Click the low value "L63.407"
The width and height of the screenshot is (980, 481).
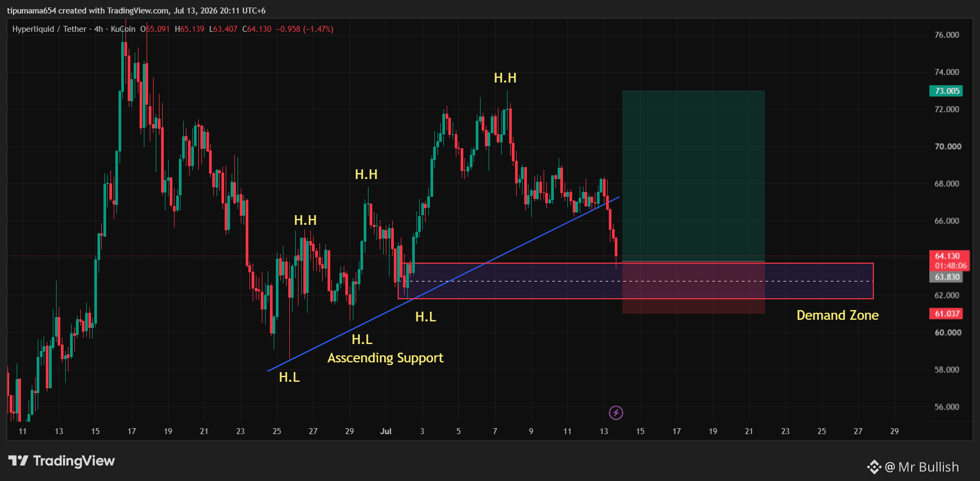(223, 29)
